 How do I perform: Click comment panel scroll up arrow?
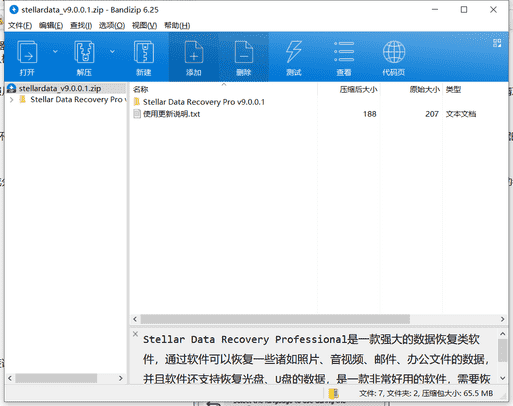(502, 334)
